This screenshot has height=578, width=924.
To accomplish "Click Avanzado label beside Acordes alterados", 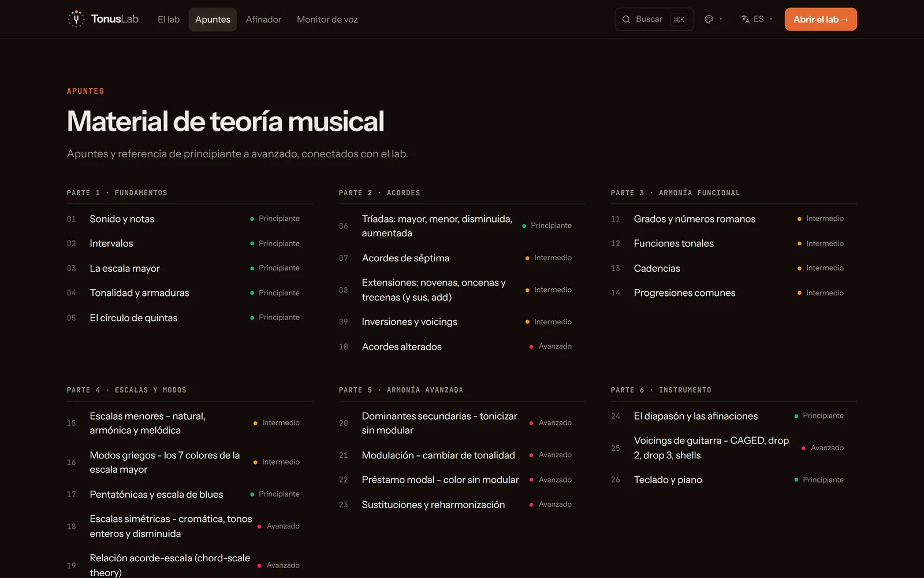I will 555,346.
